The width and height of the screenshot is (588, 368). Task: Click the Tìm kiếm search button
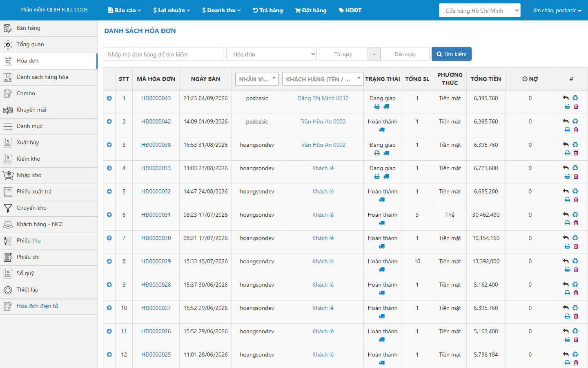click(452, 54)
